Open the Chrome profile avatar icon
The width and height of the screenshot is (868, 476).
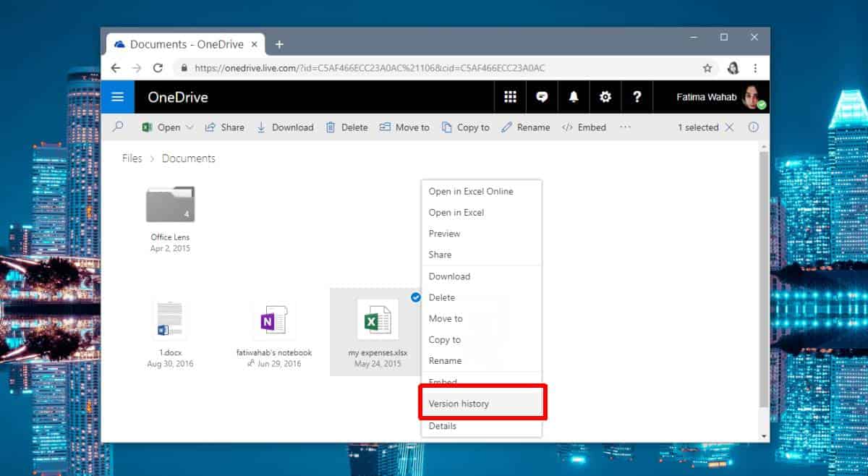733,68
